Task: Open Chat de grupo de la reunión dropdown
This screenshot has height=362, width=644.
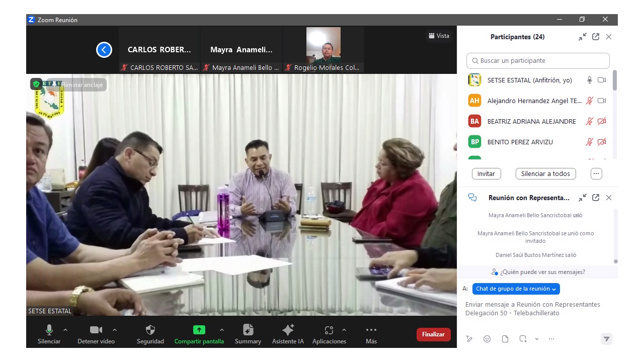Action: (516, 289)
